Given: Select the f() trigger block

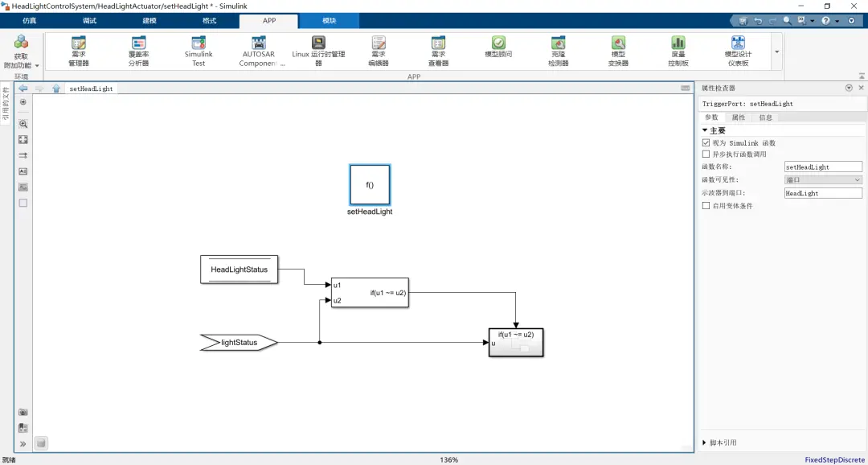Looking at the screenshot, I should tap(370, 185).
